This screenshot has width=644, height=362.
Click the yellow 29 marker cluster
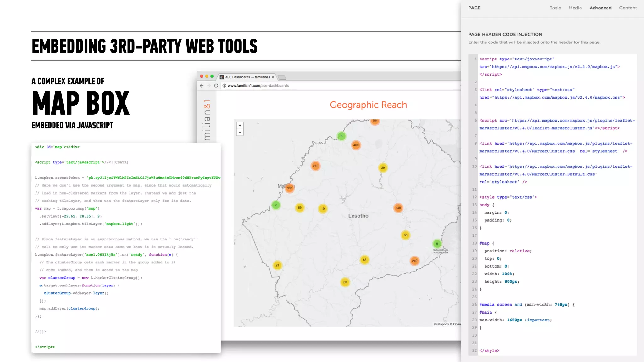(383, 168)
